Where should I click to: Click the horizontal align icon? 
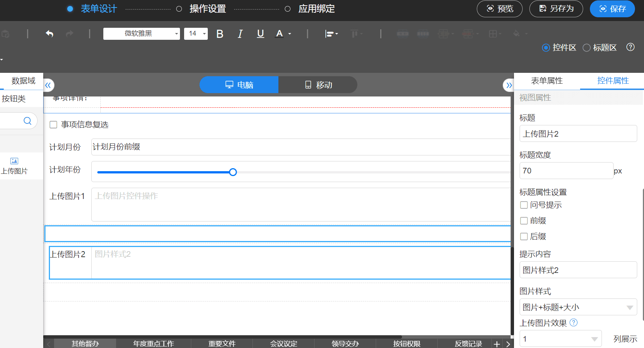click(x=329, y=34)
